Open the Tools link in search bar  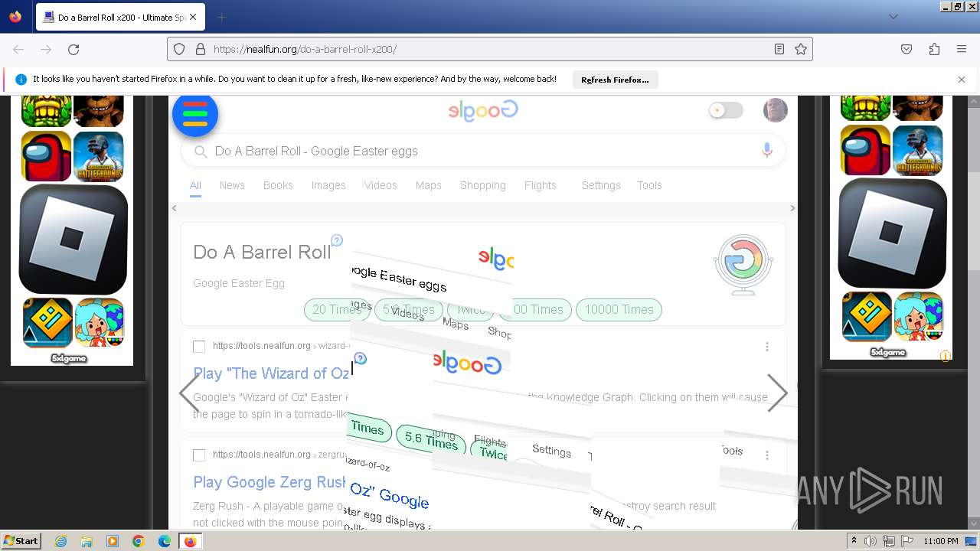pyautogui.click(x=649, y=185)
